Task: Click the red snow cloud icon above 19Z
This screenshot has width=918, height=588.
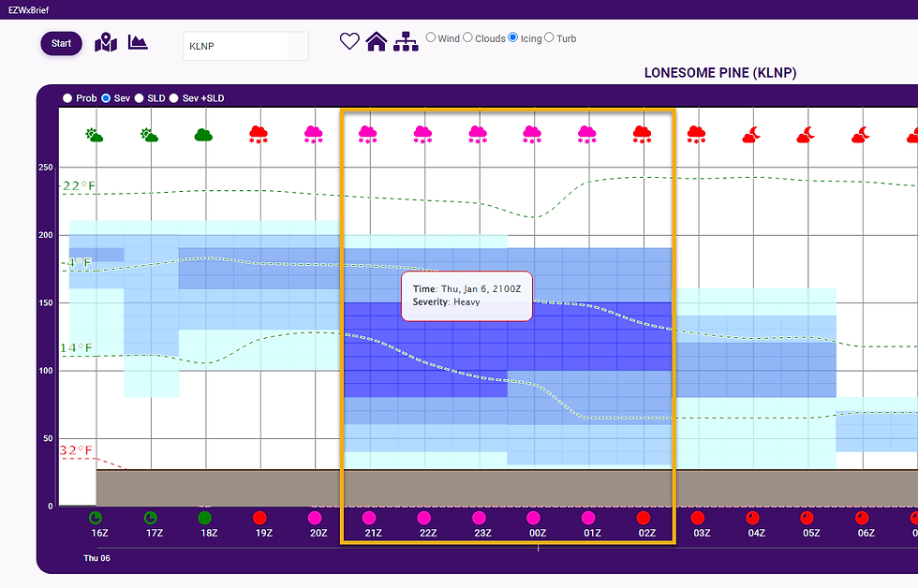Action: point(259,134)
